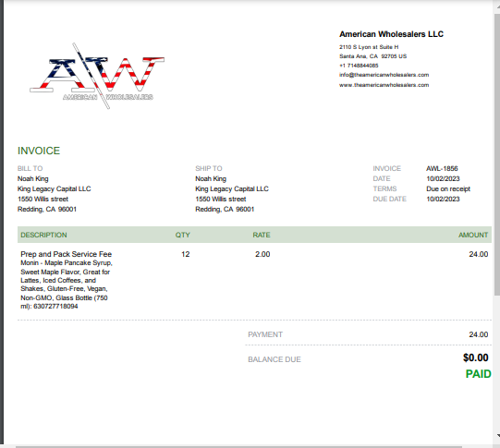Click the DESCRIPTION column header
This screenshot has width=500, height=448.
(43, 235)
